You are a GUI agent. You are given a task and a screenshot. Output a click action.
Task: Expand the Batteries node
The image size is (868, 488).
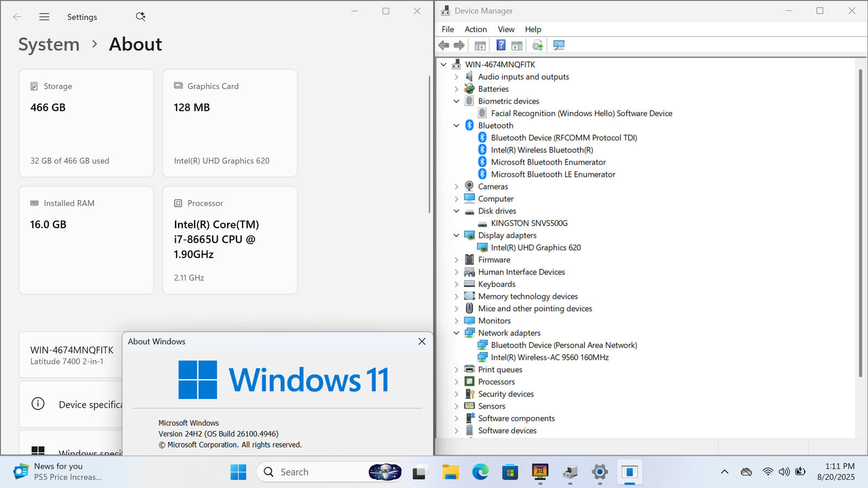(x=456, y=89)
